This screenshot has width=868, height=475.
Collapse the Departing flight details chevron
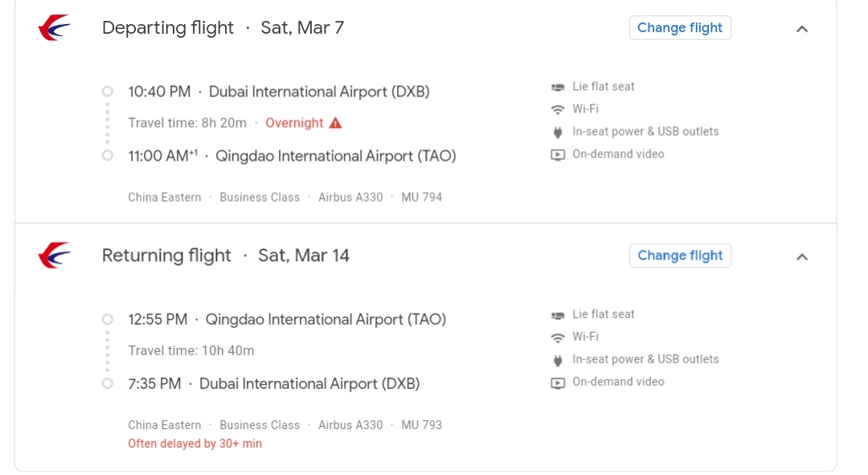801,29
